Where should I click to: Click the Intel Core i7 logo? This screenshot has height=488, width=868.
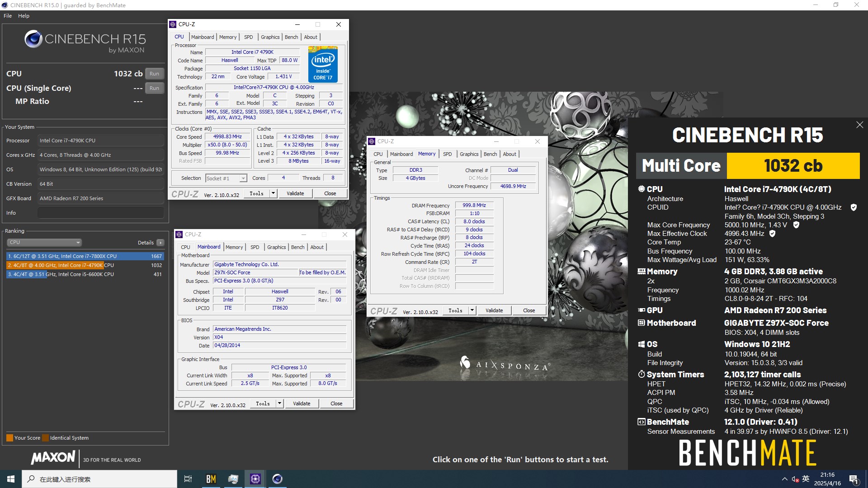(x=323, y=64)
